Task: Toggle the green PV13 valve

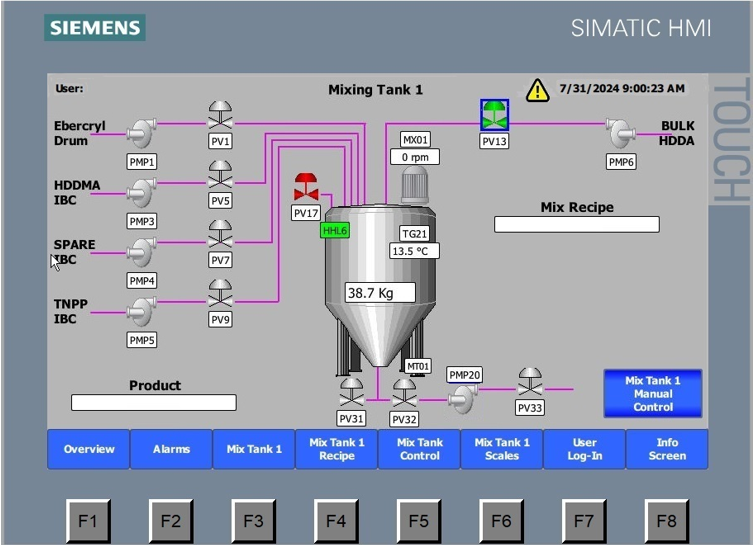Action: click(x=494, y=115)
